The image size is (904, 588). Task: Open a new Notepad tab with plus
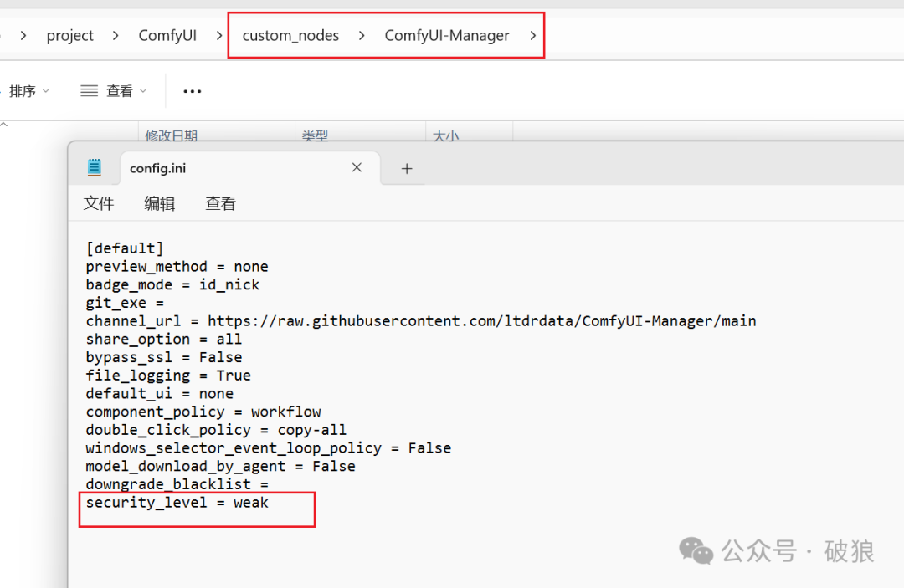[x=407, y=169]
